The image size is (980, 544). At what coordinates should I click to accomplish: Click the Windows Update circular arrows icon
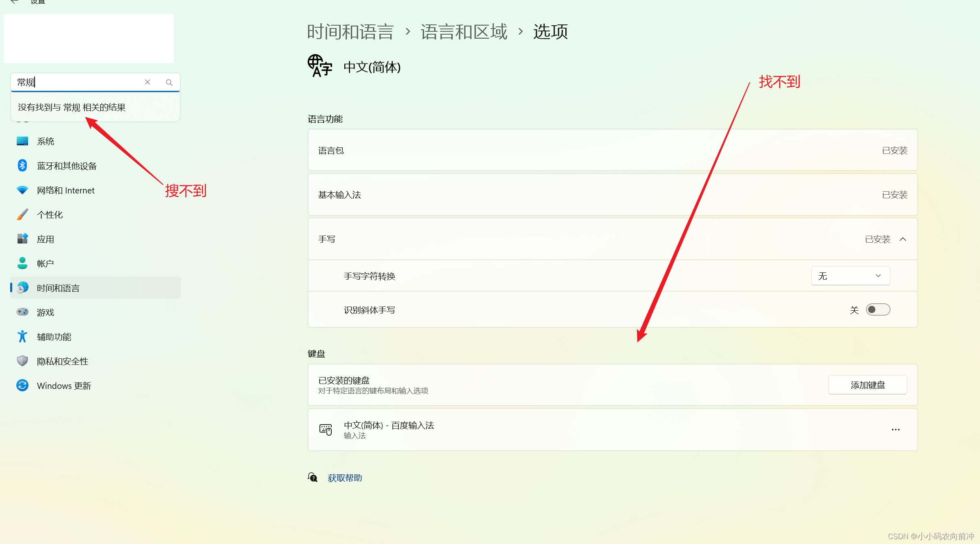[x=22, y=385]
